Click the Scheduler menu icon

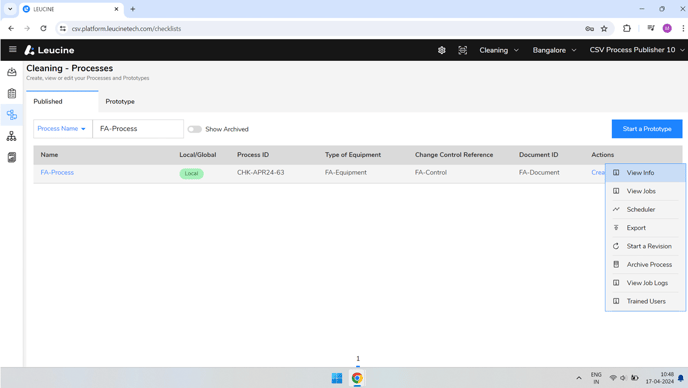(616, 209)
